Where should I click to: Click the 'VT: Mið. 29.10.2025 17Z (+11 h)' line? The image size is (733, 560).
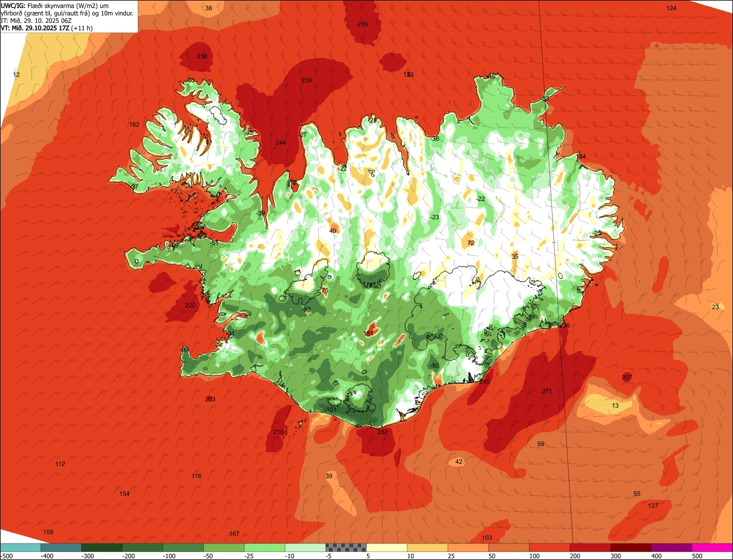[47, 27]
